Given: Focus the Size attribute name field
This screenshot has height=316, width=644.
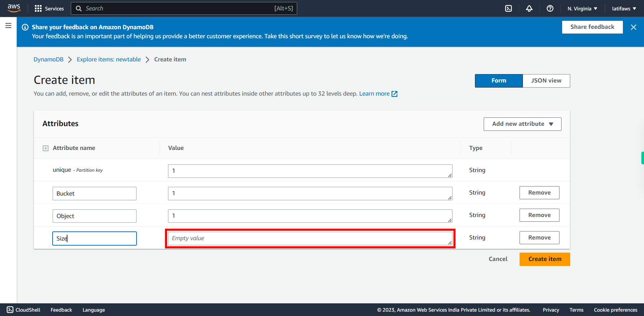Looking at the screenshot, I should coord(95,239).
